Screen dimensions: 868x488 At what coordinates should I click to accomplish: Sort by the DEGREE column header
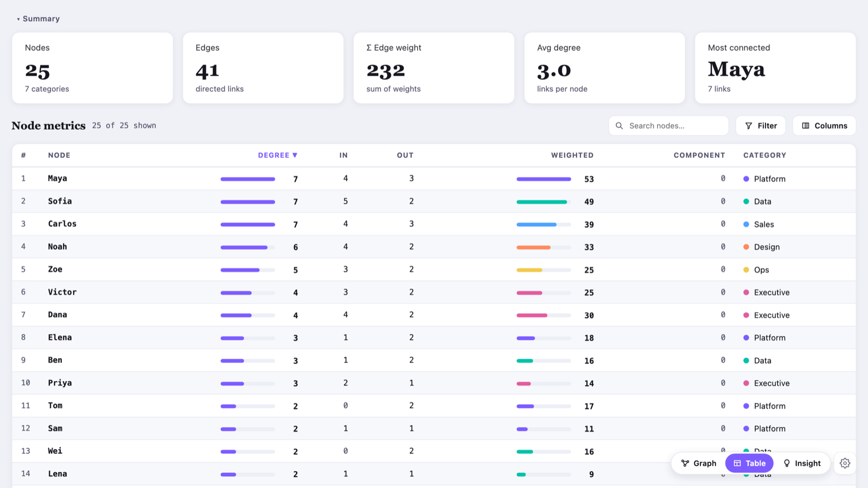[277, 155]
